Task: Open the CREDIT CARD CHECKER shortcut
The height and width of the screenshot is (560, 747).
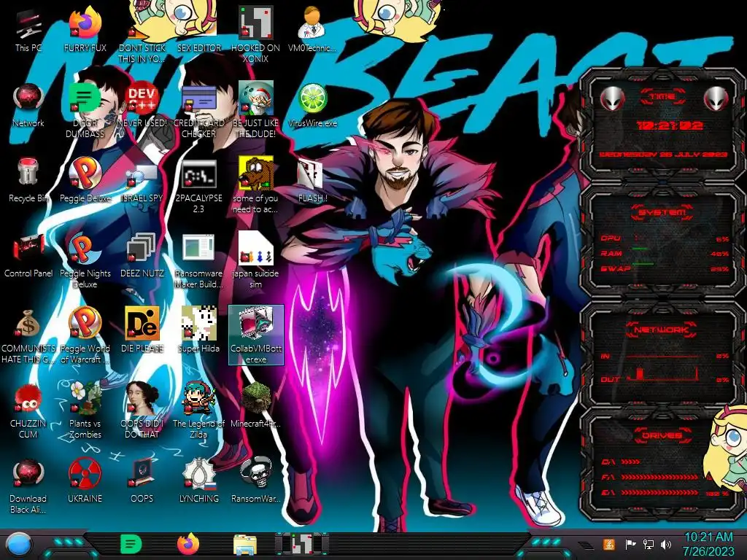Action: [x=198, y=111]
